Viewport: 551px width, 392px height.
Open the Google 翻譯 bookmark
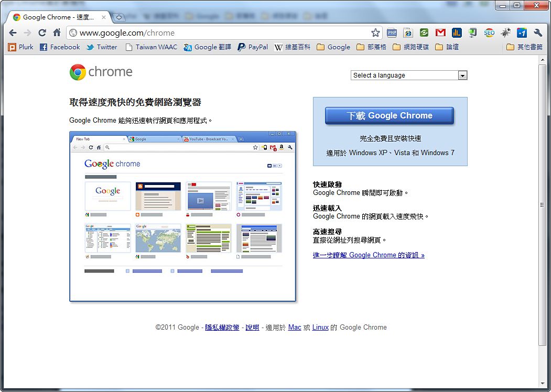pos(207,47)
